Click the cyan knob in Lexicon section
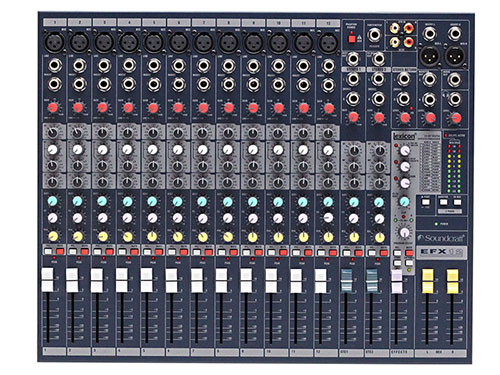 tap(404, 201)
